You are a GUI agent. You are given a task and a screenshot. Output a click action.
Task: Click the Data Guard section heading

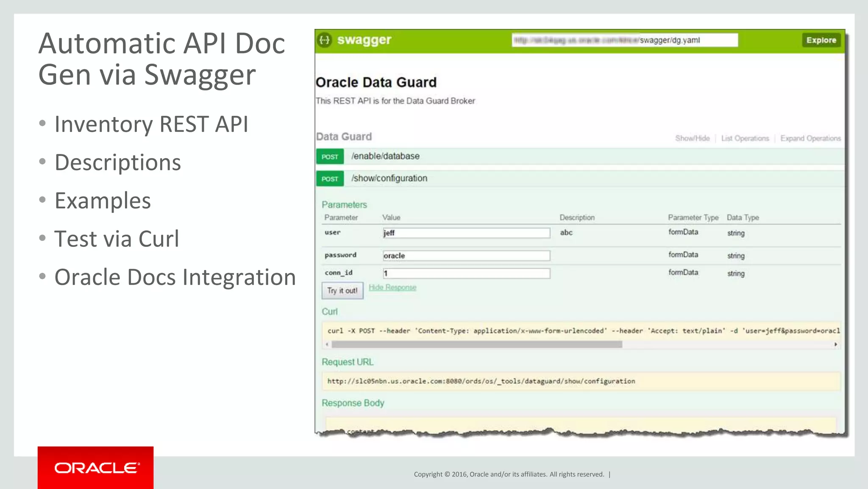click(344, 137)
